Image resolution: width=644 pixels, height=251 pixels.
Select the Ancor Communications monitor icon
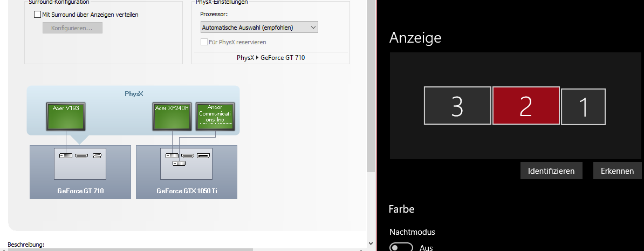pos(214,116)
